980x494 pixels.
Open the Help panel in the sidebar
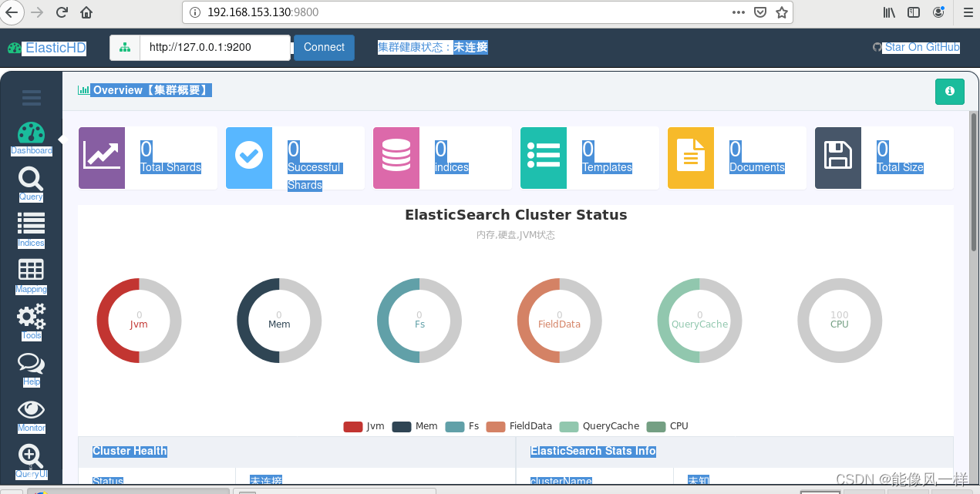pyautogui.click(x=31, y=365)
